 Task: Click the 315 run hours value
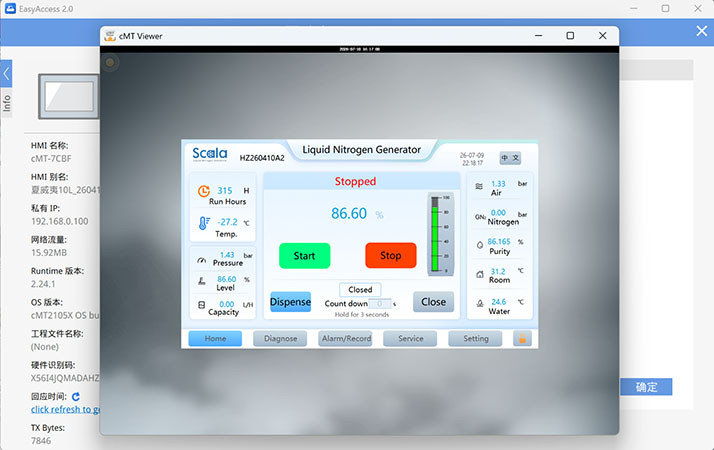pyautogui.click(x=224, y=191)
